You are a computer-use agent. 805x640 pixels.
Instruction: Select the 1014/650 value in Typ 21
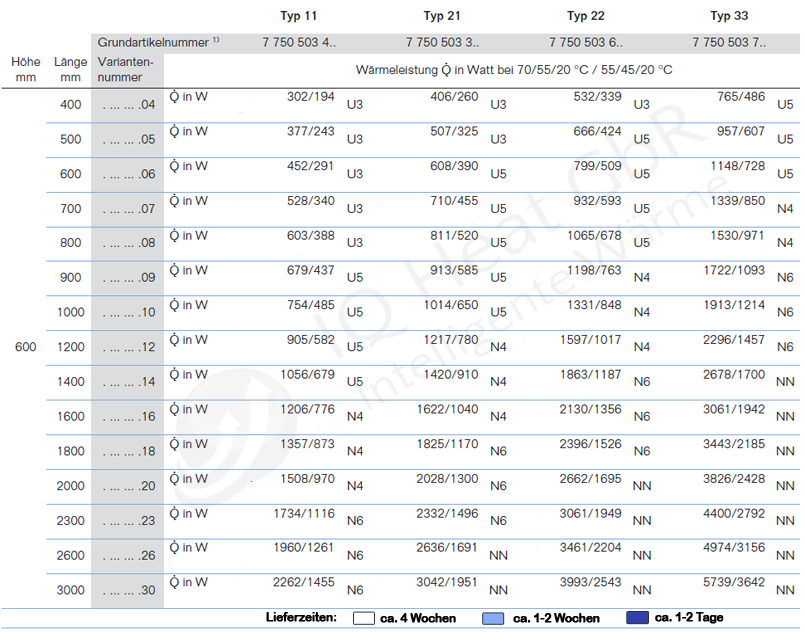[450, 305]
